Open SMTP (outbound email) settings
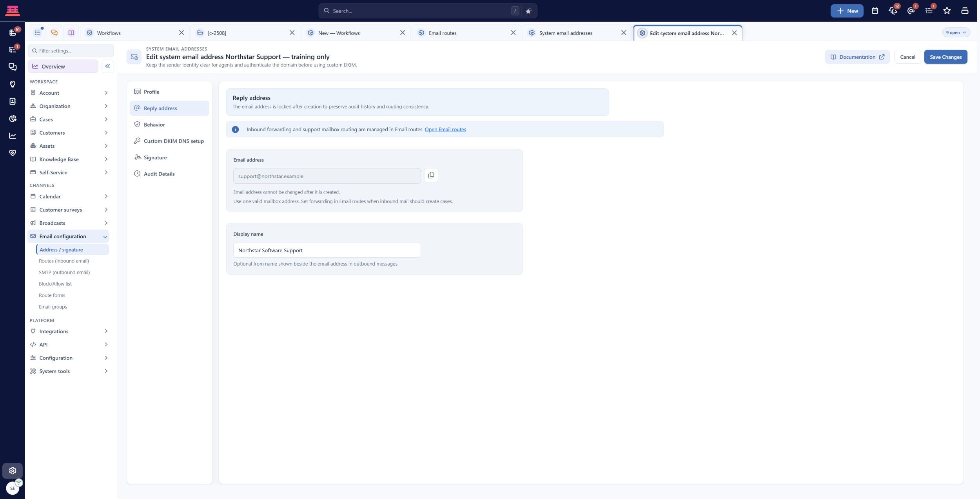The height and width of the screenshot is (499, 980). click(64, 272)
